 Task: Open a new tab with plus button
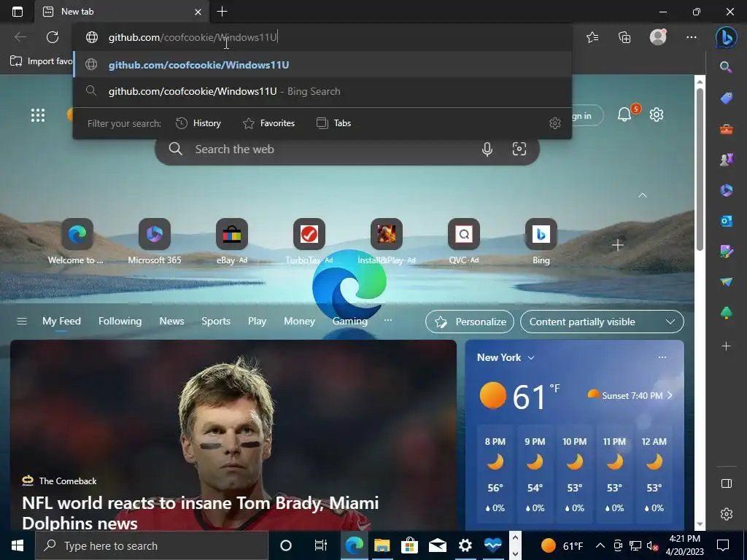click(222, 12)
